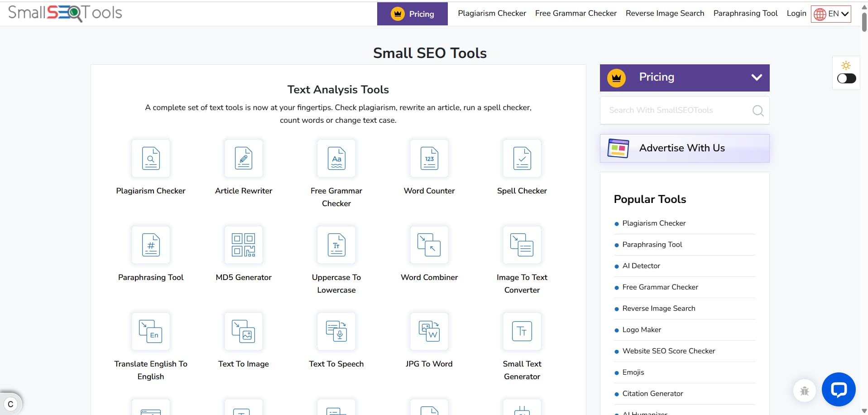Click the search magnifier icon in sidebar
Screen dimensions: 868x415
coord(758,111)
